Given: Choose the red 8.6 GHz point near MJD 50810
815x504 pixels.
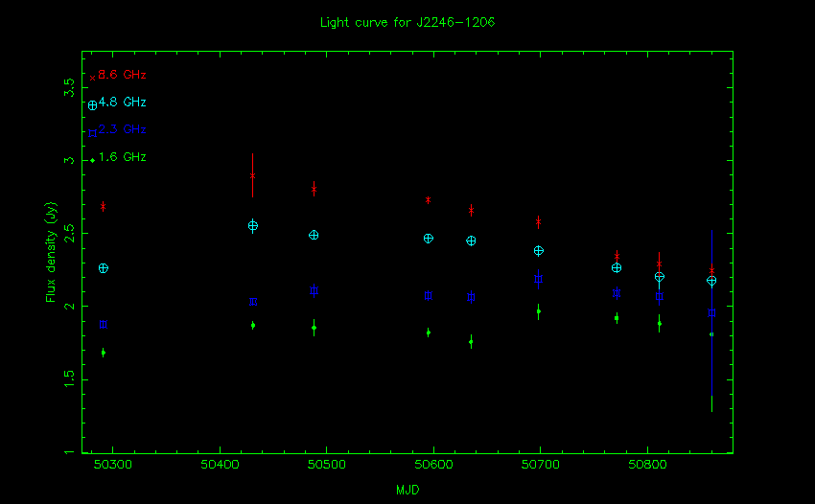Looking at the screenshot, I should 659,263.
